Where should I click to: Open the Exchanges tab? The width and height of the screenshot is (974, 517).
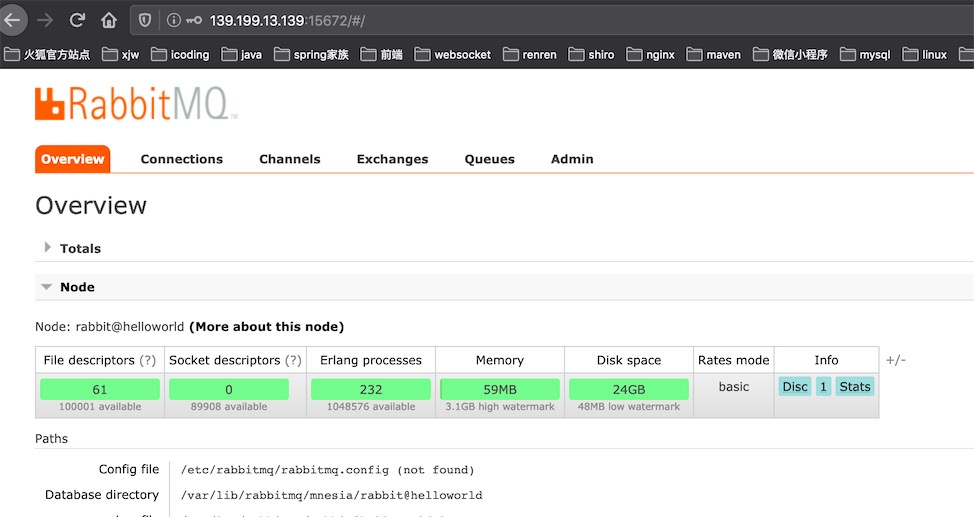tap(393, 159)
